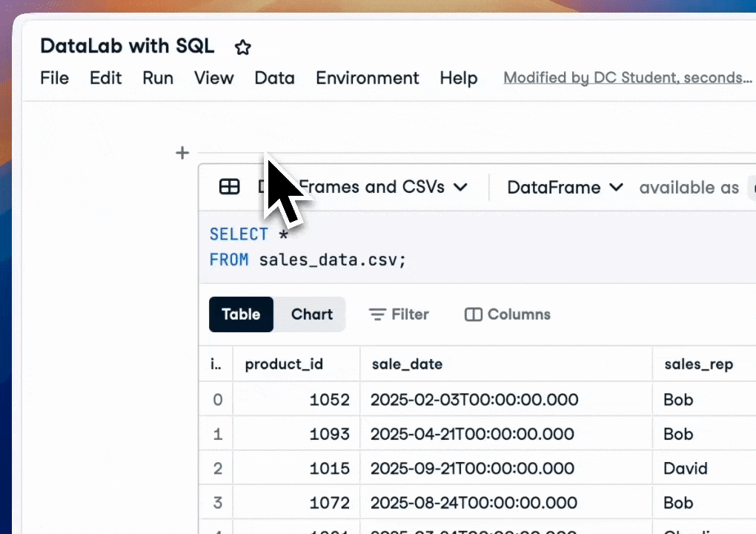The height and width of the screenshot is (534, 756).
Task: Click the Filter button label
Action: [410, 314]
